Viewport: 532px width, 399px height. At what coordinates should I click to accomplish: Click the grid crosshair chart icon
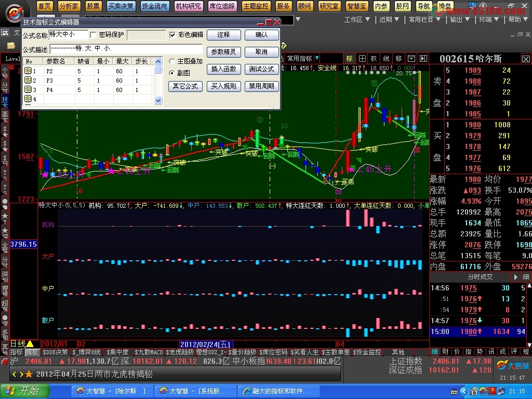coord(362,58)
